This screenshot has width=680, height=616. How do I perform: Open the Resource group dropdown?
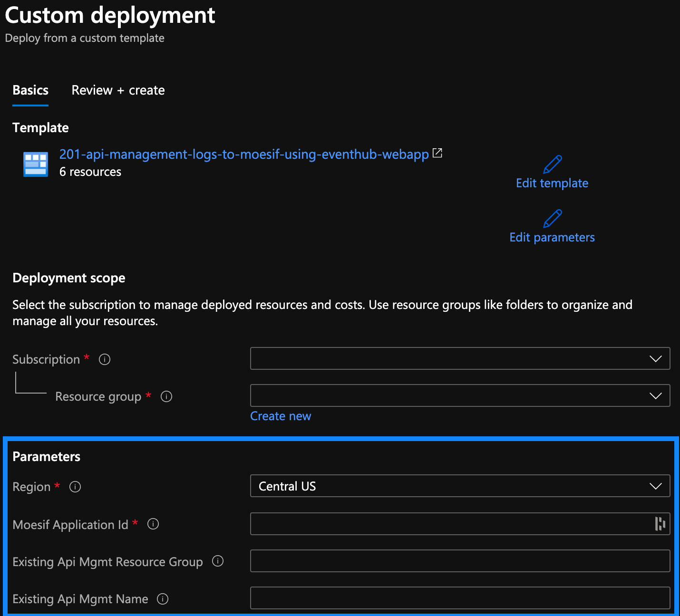(x=656, y=395)
